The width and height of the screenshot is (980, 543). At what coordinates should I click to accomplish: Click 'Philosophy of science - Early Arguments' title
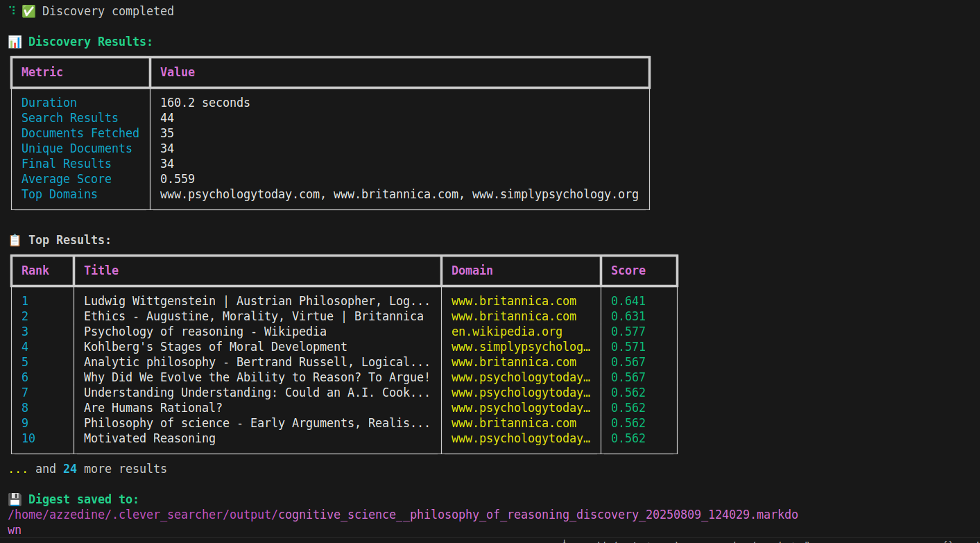point(257,423)
